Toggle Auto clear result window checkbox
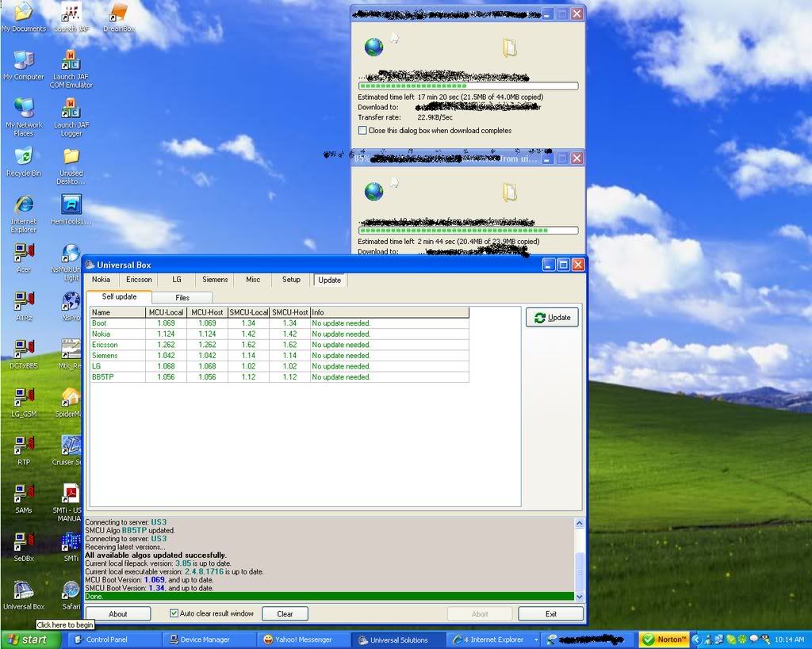 (x=174, y=613)
